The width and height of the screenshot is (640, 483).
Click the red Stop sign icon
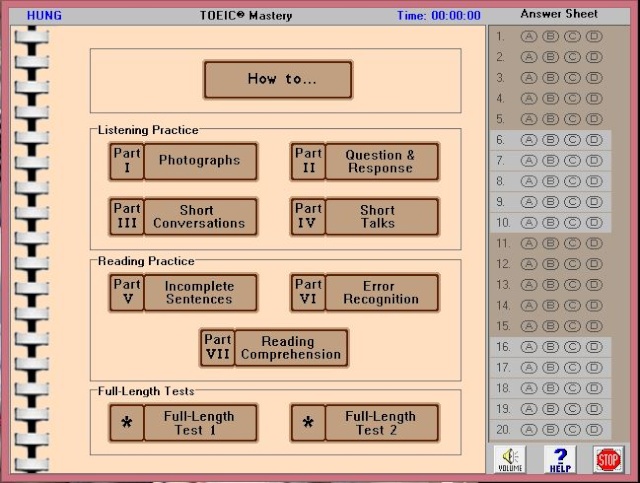(608, 459)
